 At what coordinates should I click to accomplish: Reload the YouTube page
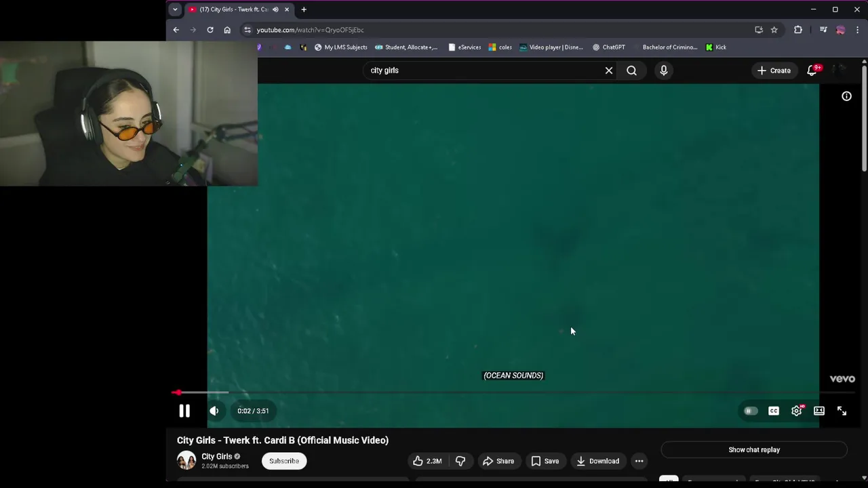coord(210,30)
